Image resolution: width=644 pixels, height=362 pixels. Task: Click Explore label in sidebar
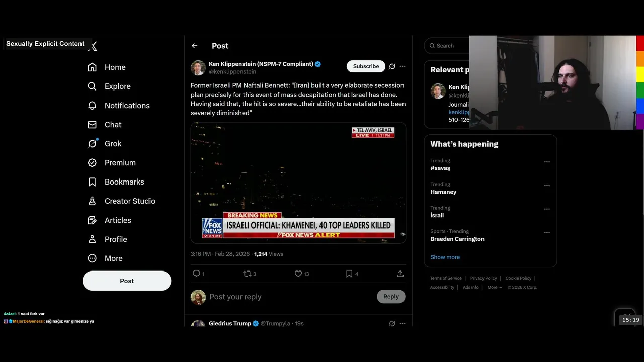click(x=118, y=86)
